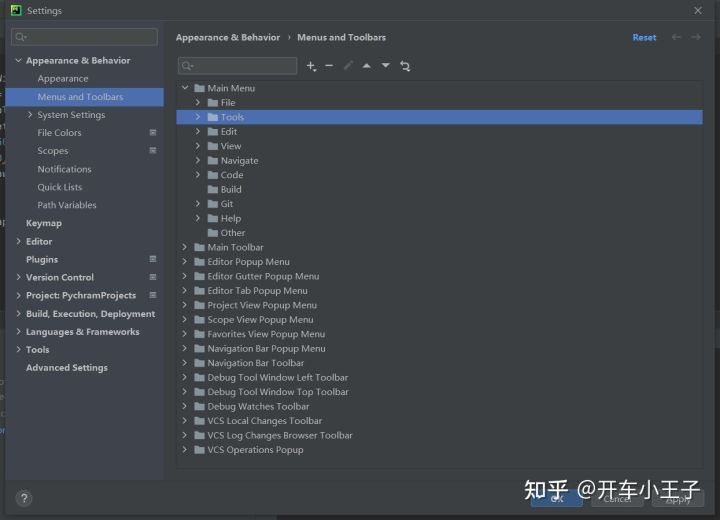This screenshot has width=720, height=520.
Task: Open the Notifications settings page
Action: 64,169
